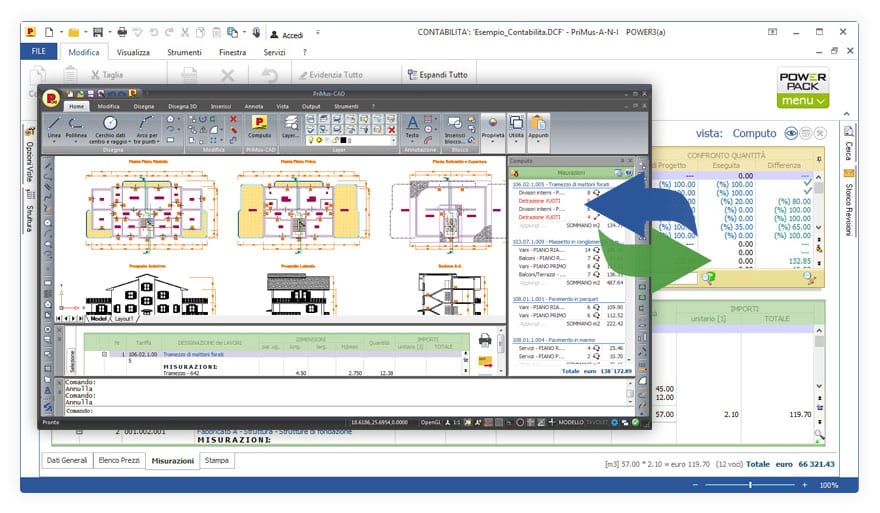The width and height of the screenshot is (880, 513).
Task: Open the Servizi tab
Action: pyautogui.click(x=274, y=52)
